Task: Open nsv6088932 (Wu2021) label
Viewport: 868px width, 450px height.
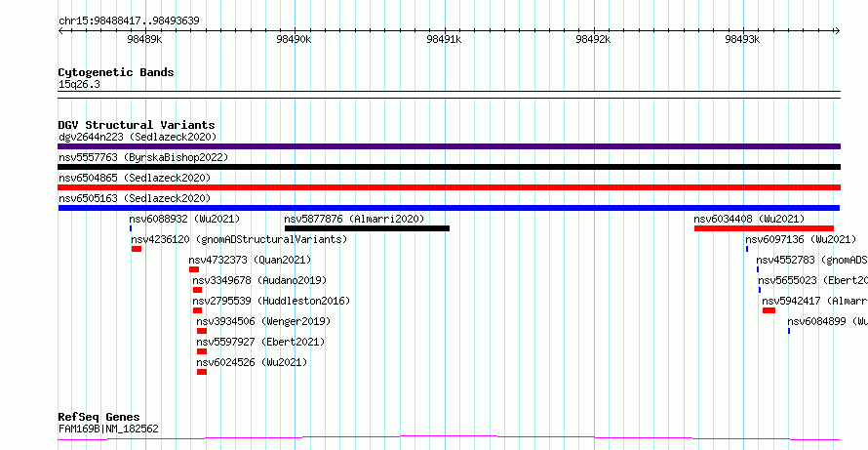Action: [185, 219]
